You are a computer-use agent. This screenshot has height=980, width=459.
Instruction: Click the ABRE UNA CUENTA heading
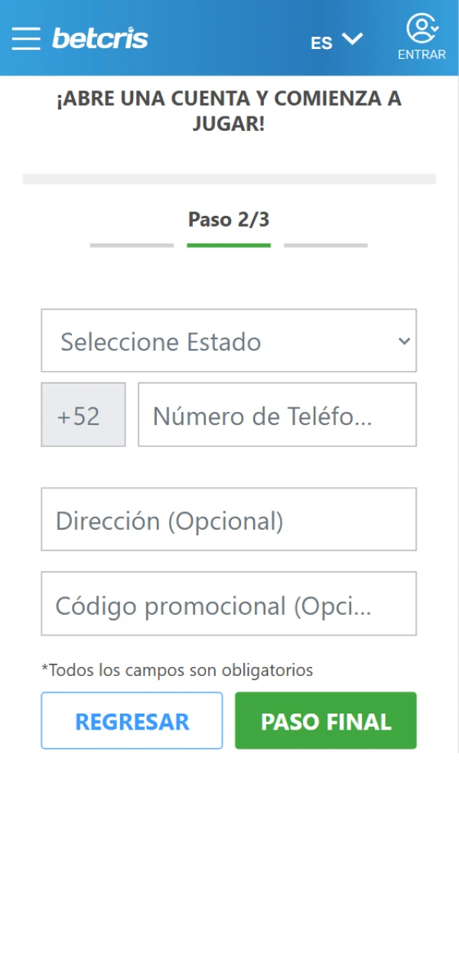[229, 109]
